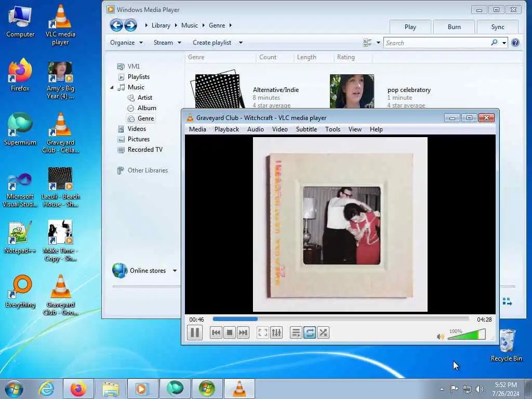Toggle shuffle (random) in VLC
The width and height of the screenshot is (532, 399).
pos(323,332)
